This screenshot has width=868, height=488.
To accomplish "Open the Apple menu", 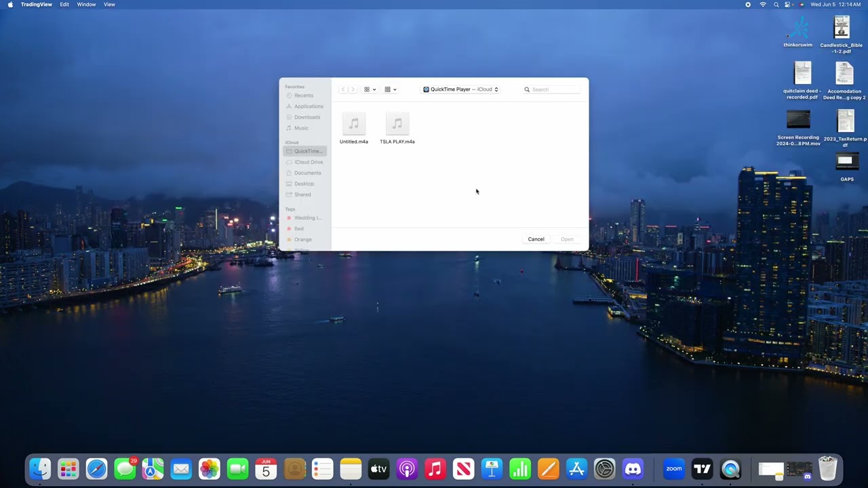I will pos(9,4).
